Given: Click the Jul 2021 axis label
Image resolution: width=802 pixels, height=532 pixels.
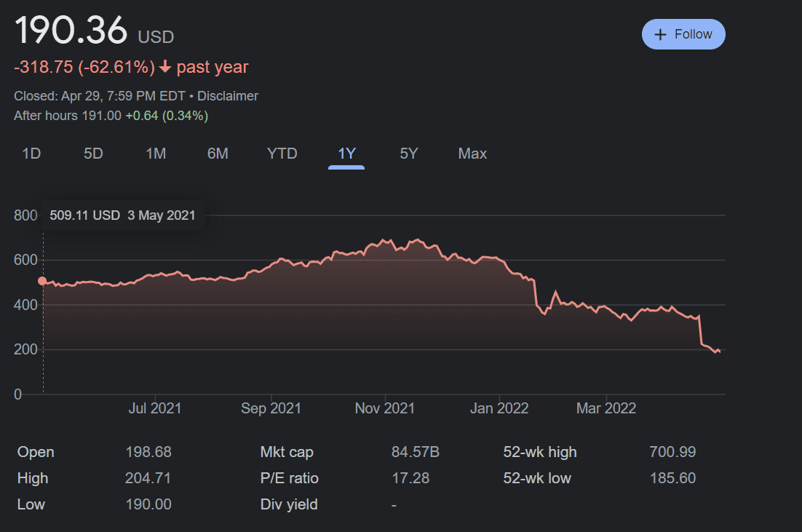Looking at the screenshot, I should [154, 408].
